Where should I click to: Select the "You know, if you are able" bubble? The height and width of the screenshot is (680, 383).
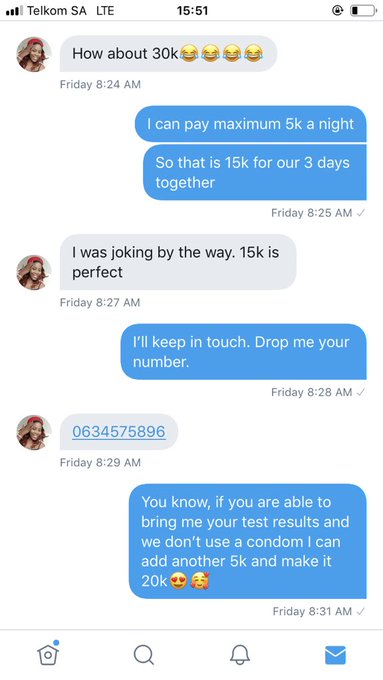coord(248,541)
